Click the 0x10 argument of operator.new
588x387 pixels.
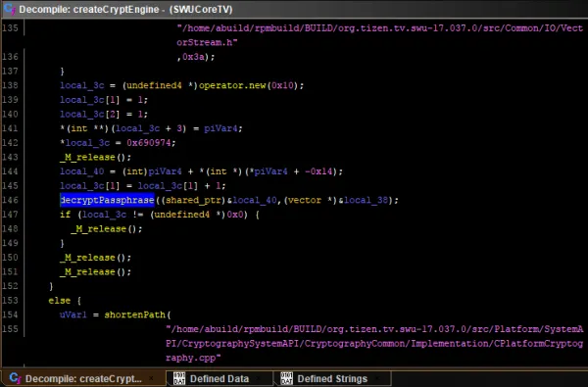point(282,85)
